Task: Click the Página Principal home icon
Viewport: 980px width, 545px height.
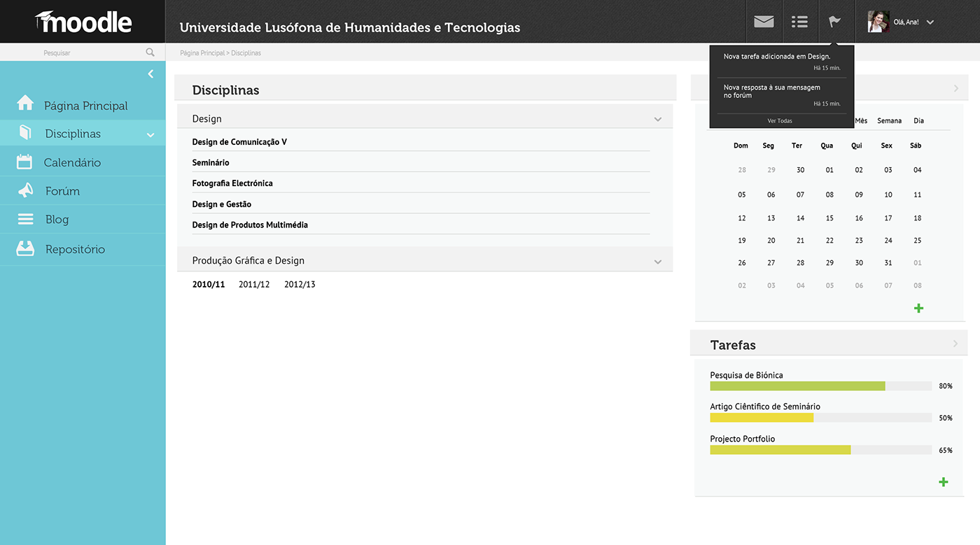Action: click(25, 103)
